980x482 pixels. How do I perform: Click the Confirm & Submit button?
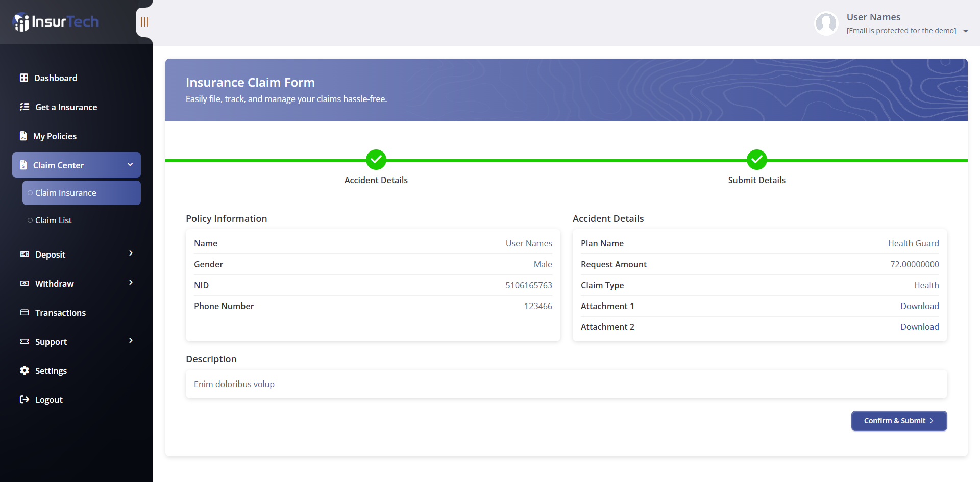point(899,421)
